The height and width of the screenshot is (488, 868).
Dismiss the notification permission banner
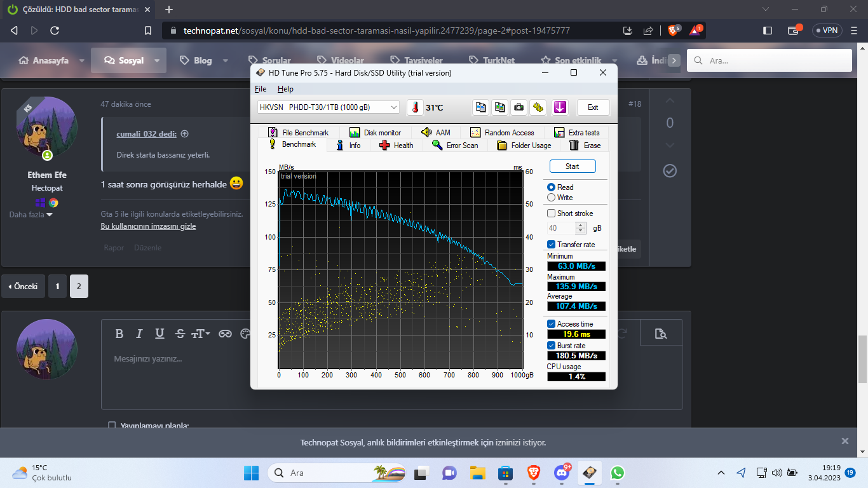pyautogui.click(x=845, y=441)
